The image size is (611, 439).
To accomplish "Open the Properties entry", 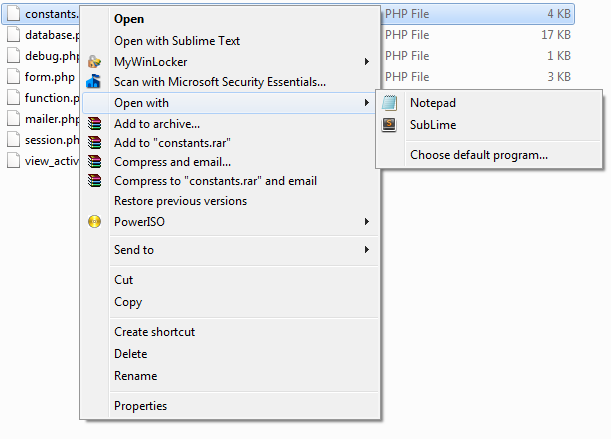I will 140,406.
